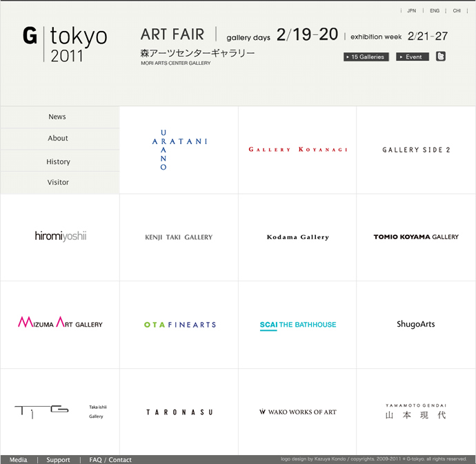Select the ShugoArts logo
The width and height of the screenshot is (476, 464).
pos(415,324)
